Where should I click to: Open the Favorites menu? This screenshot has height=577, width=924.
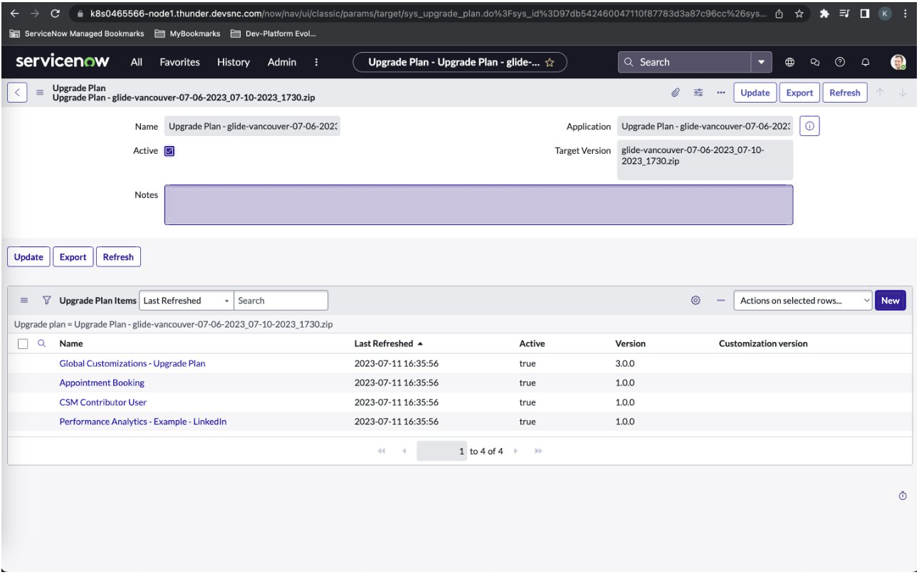click(179, 62)
